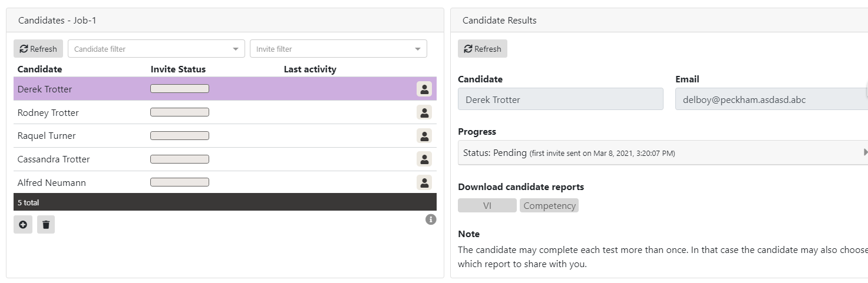The width and height of the screenshot is (868, 283).
Task: Select Alfred Neumann in candidate list
Action: coord(52,182)
